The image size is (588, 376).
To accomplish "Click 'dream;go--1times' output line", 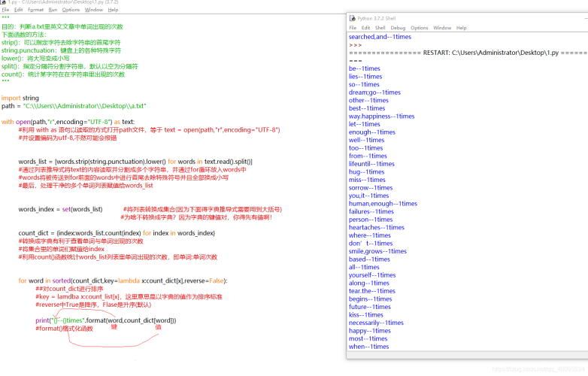I will pos(374,92).
